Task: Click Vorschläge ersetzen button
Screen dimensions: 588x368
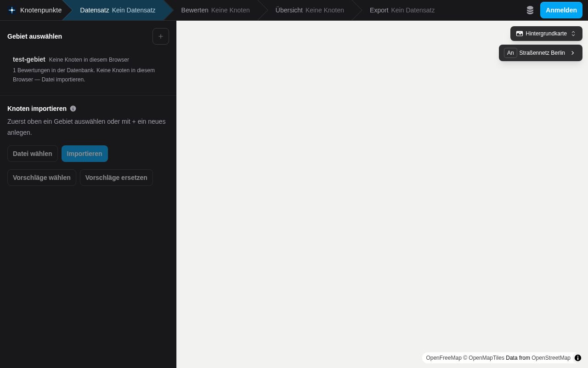Action: pyautogui.click(x=116, y=178)
